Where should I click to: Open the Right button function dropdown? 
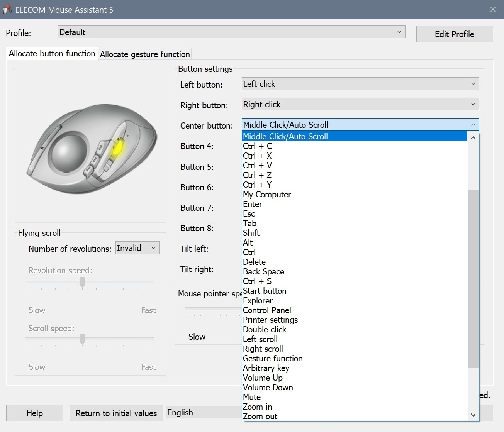click(360, 104)
